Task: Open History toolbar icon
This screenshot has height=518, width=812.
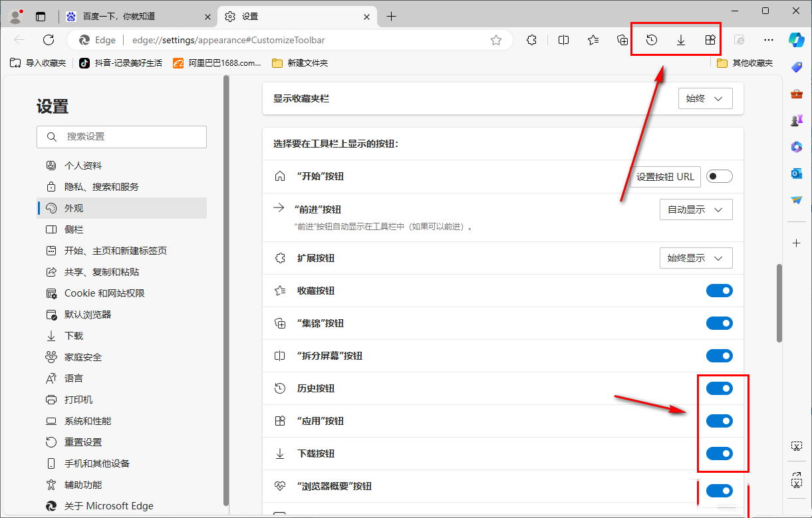Action: click(652, 40)
